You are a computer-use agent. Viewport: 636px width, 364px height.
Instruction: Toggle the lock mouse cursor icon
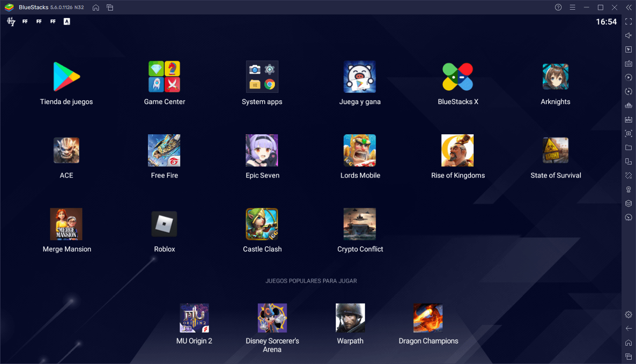pos(629,49)
